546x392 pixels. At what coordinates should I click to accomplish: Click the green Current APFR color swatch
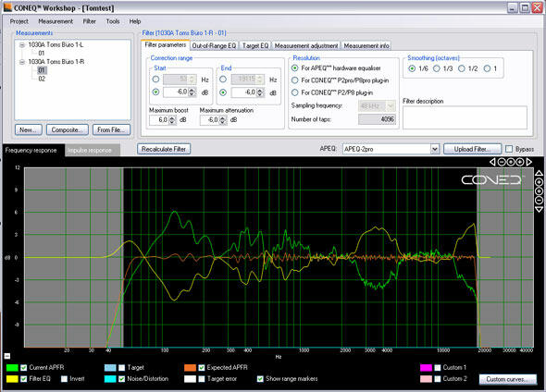[12, 368]
